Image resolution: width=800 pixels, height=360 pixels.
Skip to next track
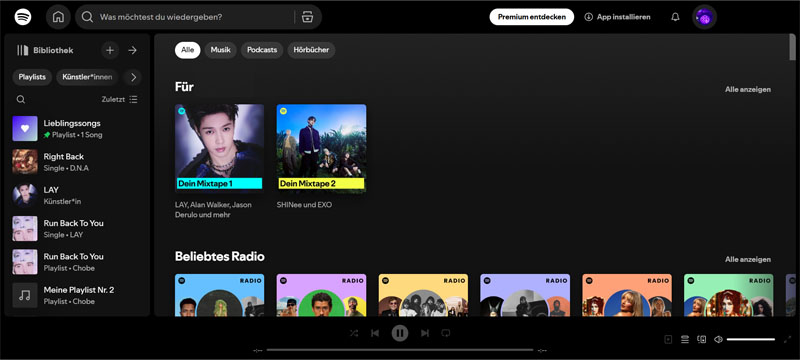click(x=424, y=333)
